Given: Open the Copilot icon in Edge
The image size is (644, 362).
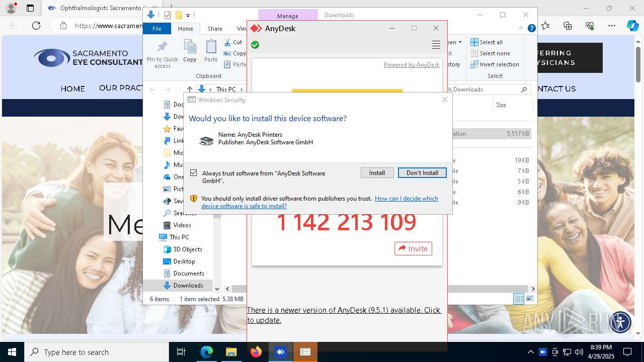Looking at the screenshot, I should [632, 26].
